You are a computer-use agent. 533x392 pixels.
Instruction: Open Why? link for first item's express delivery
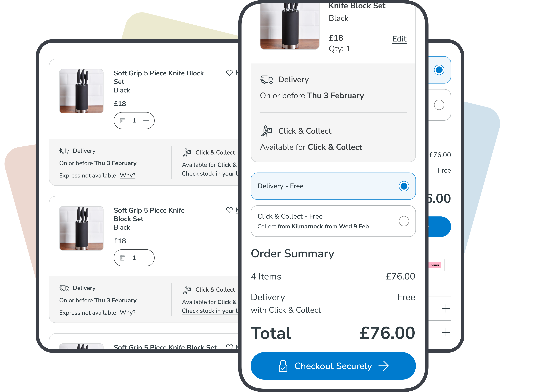click(x=128, y=175)
